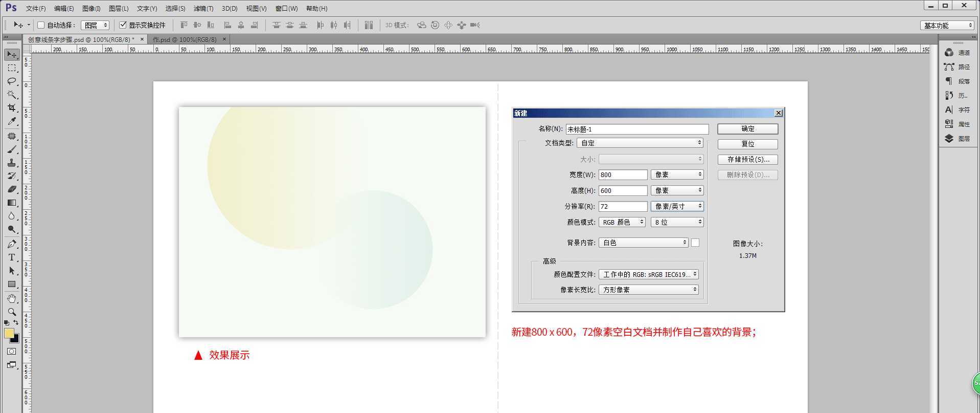Expand the 基本功能 workspace dropdown
980x413 pixels.
coord(947,26)
